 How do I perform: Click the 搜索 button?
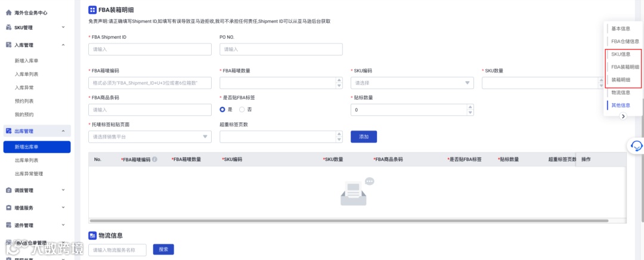pos(163,249)
